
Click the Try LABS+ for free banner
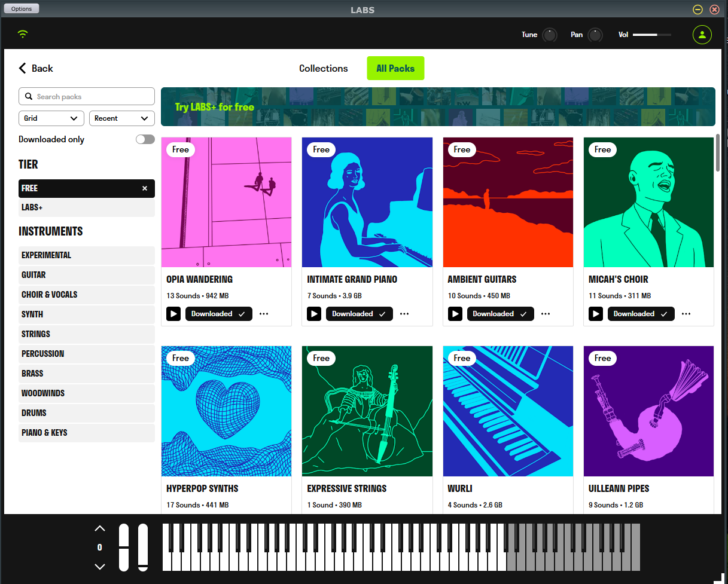coord(437,107)
